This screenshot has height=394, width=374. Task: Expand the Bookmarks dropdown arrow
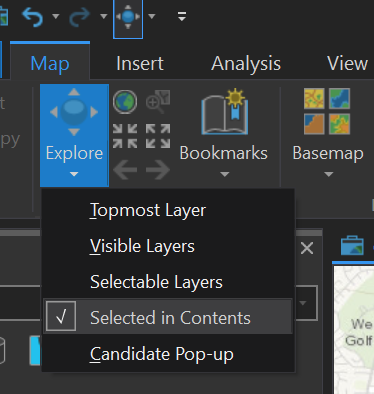point(225,174)
